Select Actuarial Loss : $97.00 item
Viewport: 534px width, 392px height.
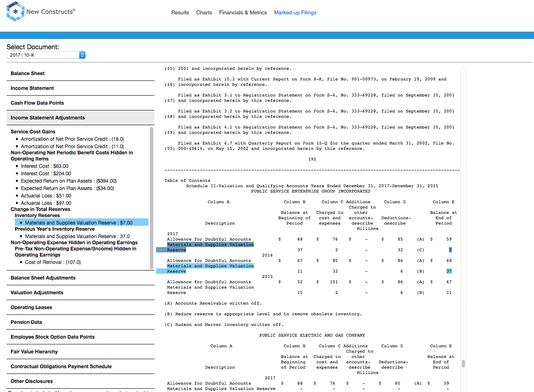[x=46, y=203]
